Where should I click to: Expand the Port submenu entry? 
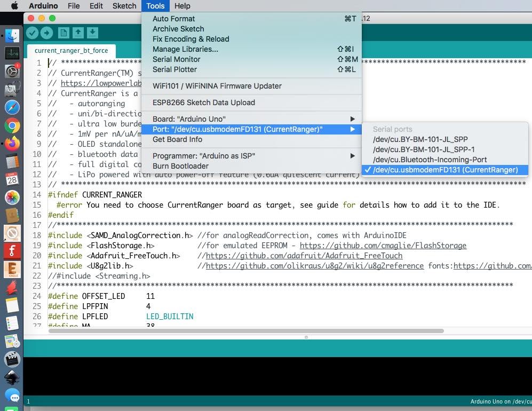click(x=251, y=129)
